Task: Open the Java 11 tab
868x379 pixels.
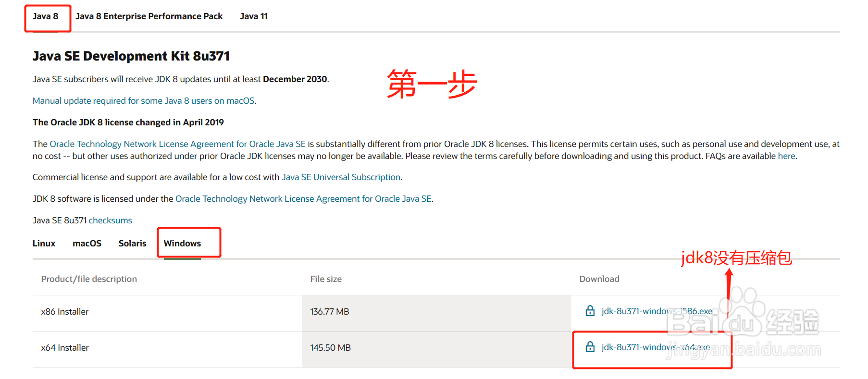Action: click(254, 16)
